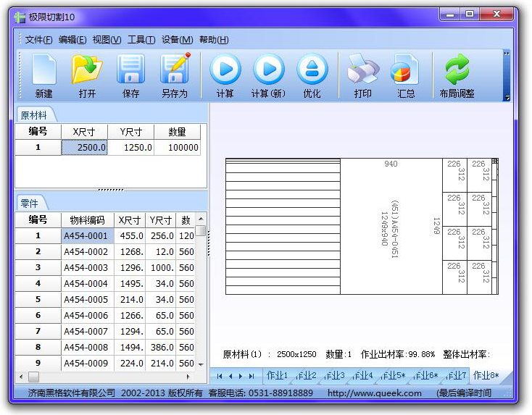This screenshot has height=415, width=532.
Task: Go to next job page arrow
Action: click(x=241, y=376)
